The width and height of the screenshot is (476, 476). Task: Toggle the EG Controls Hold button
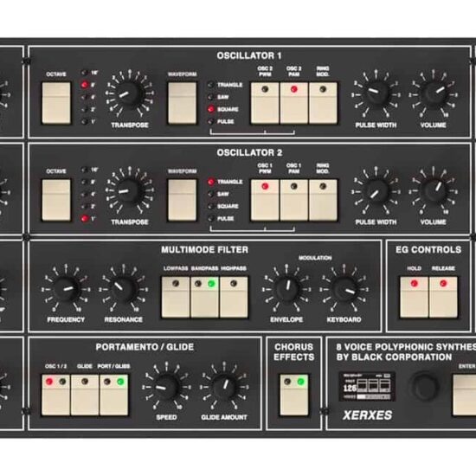pyautogui.click(x=414, y=297)
